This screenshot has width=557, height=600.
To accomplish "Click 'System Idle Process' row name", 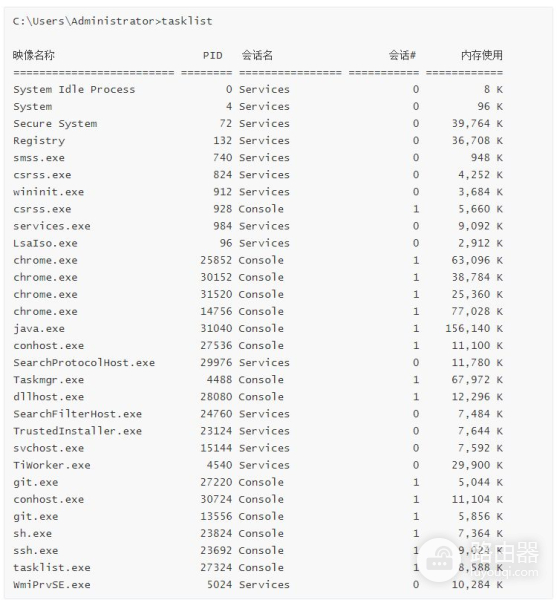I will click(x=74, y=90).
